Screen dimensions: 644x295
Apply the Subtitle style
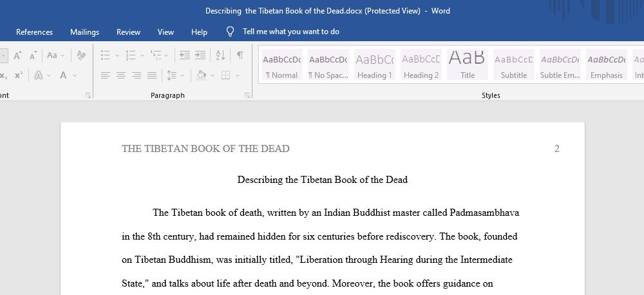[x=514, y=64]
